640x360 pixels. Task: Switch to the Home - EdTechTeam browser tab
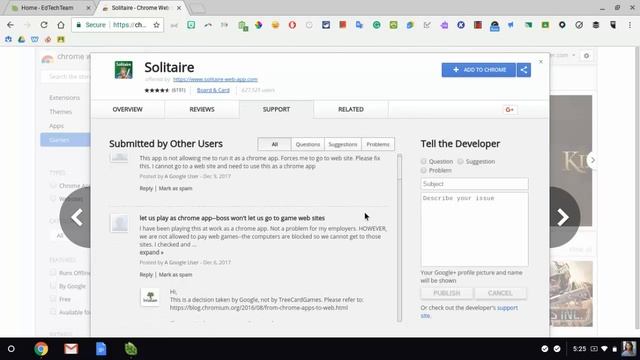click(x=48, y=8)
